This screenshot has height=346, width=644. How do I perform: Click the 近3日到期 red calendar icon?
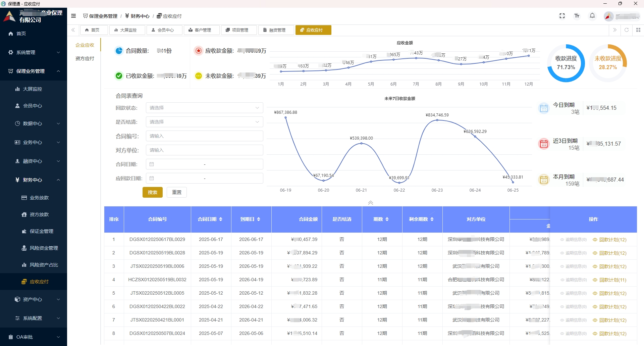544,144
